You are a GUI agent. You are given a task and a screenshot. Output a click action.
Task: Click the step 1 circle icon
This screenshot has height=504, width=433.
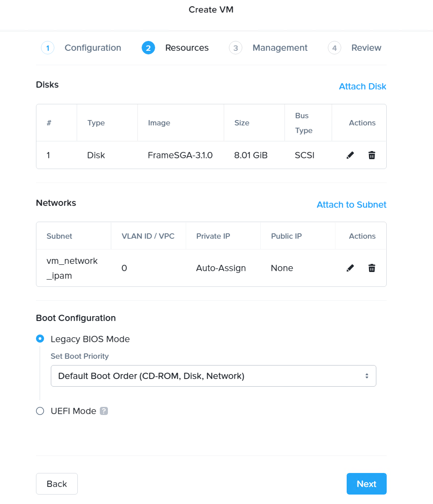point(48,48)
